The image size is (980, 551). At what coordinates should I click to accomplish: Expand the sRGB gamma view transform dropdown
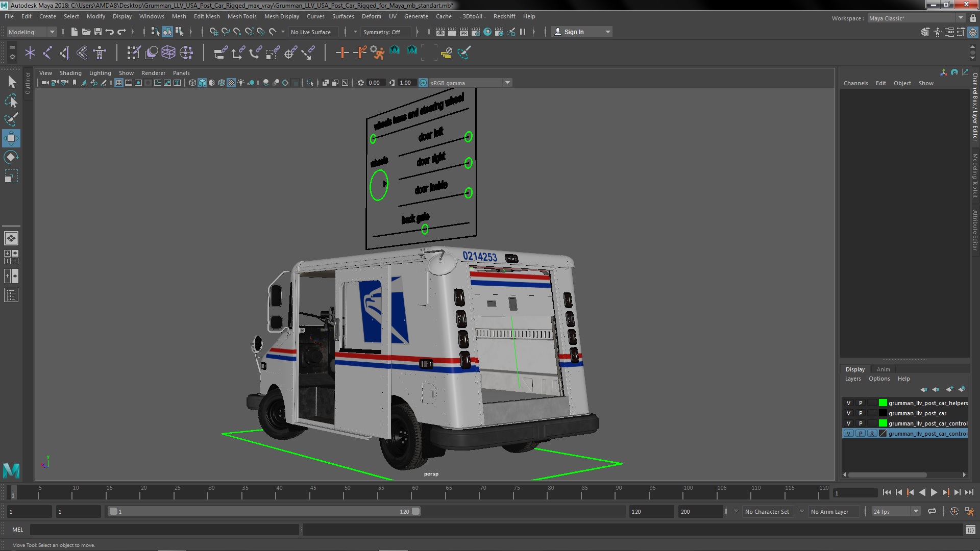click(x=507, y=83)
